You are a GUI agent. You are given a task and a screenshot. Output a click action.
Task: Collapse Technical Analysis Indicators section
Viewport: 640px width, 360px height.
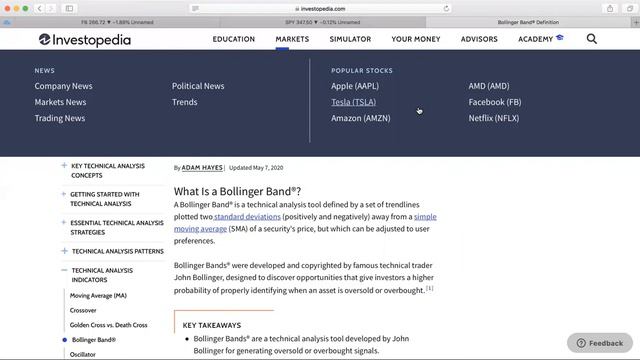64,270
